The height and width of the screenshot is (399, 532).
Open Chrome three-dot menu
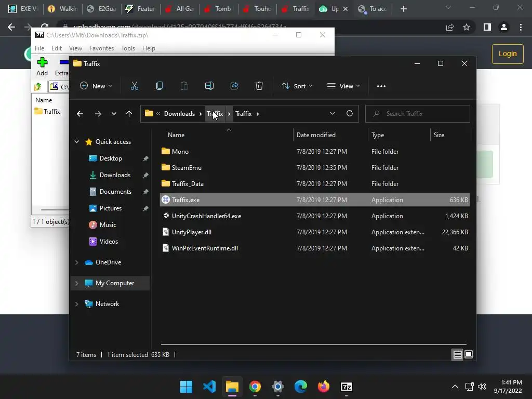(521, 27)
